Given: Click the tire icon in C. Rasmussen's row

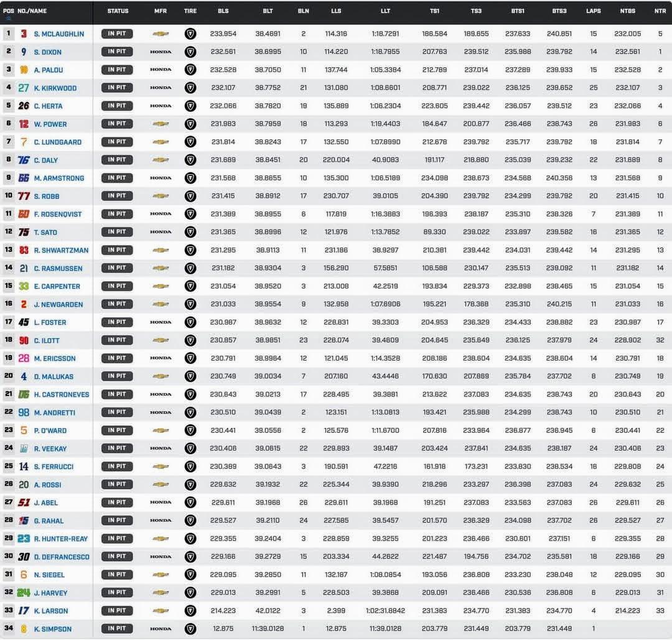Looking at the screenshot, I should 190,268.
